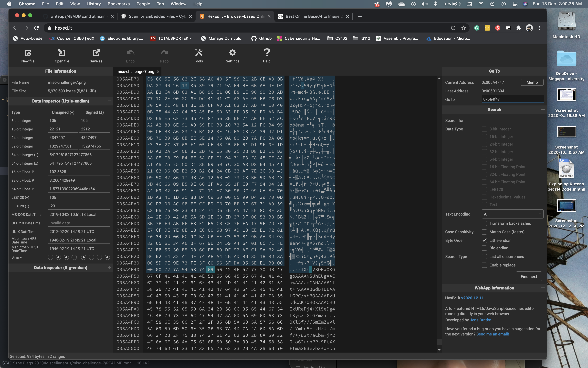The width and height of the screenshot is (588, 368).
Task: Close the misc-challenge-7.png file tab
Action: 158,72
